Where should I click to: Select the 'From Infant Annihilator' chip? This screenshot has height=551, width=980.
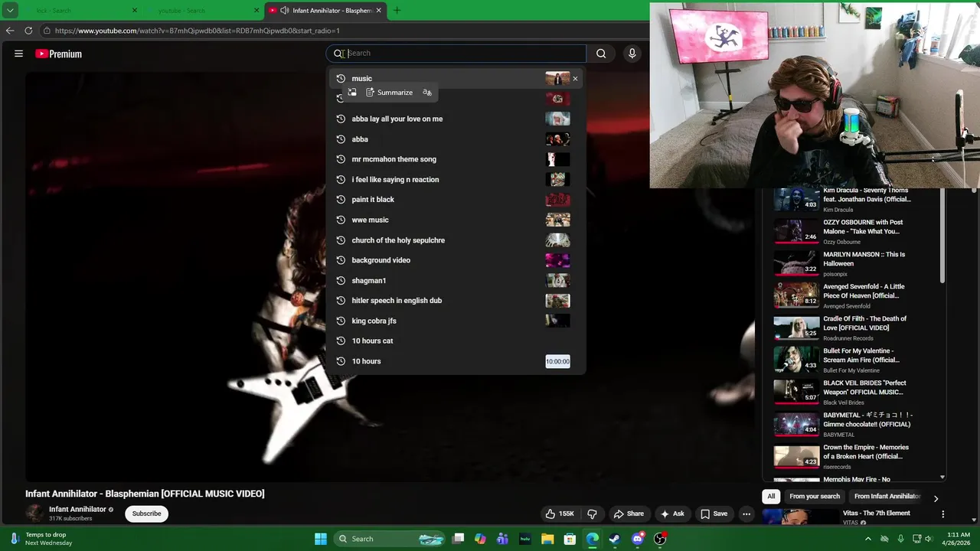pos(887,496)
